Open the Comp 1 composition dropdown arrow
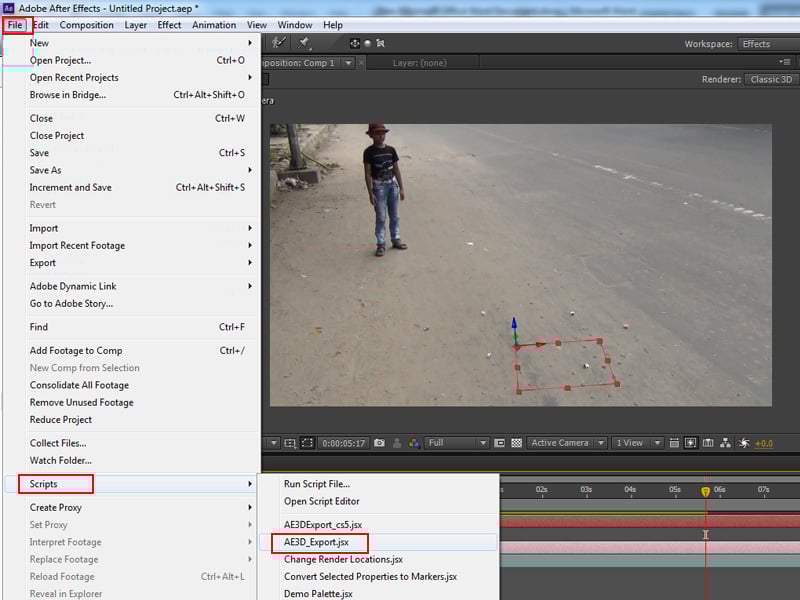This screenshot has width=800, height=600. pos(348,63)
